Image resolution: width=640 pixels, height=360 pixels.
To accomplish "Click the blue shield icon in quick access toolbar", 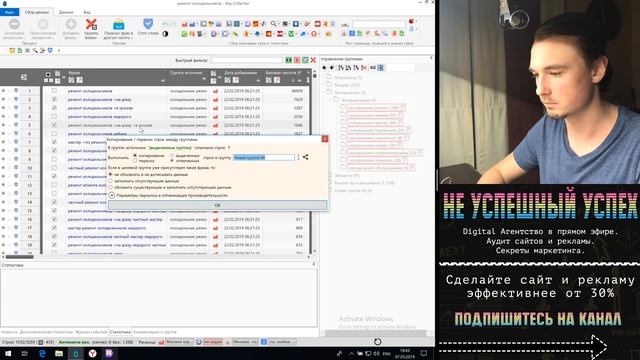I will click(50, 51).
